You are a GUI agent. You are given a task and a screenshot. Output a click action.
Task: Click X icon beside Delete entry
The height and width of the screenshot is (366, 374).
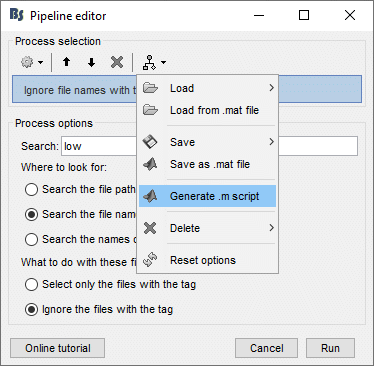[150, 228]
